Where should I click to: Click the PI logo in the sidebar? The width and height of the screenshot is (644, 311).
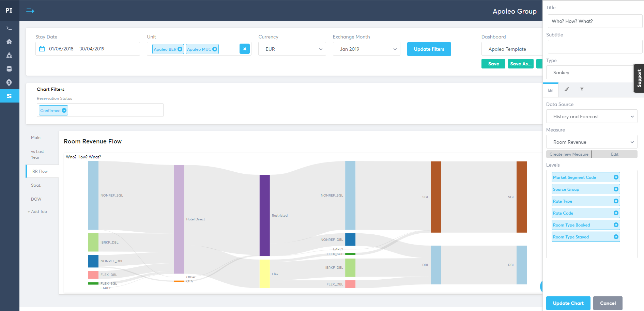[9, 11]
